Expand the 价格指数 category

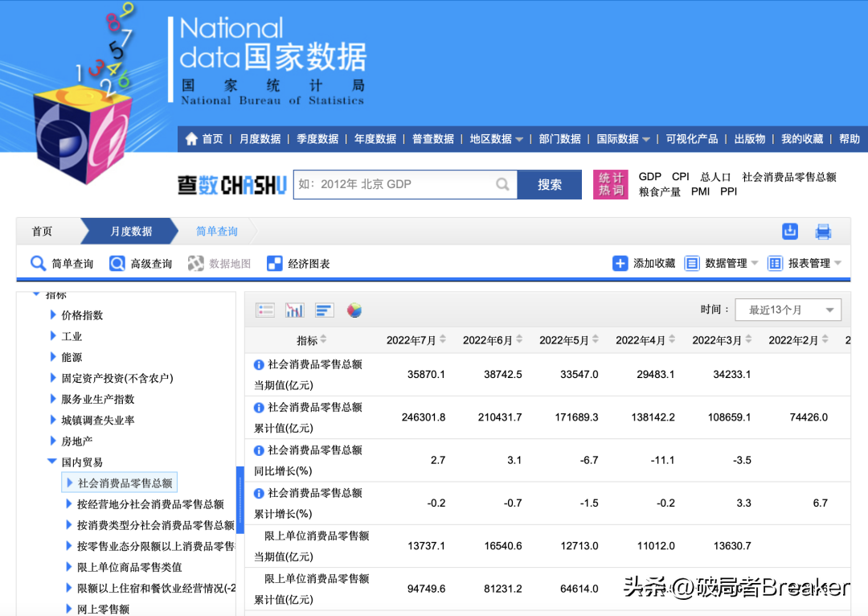coord(53,315)
